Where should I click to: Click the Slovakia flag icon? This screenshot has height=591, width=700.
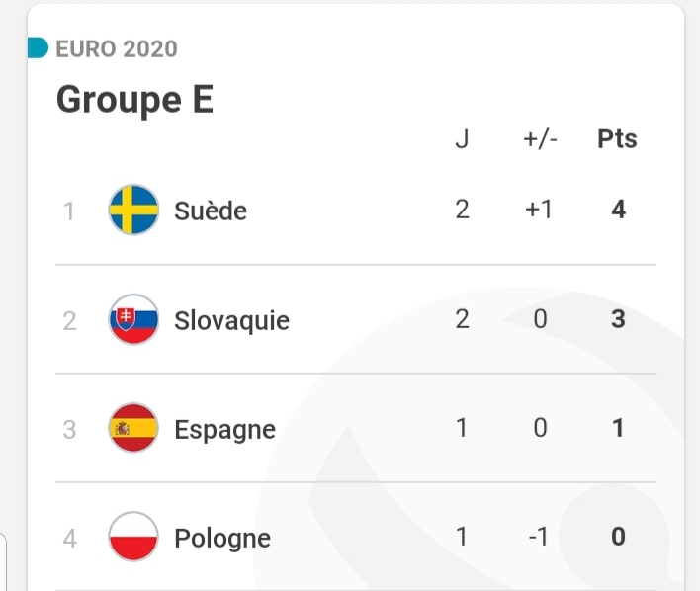coord(133,319)
